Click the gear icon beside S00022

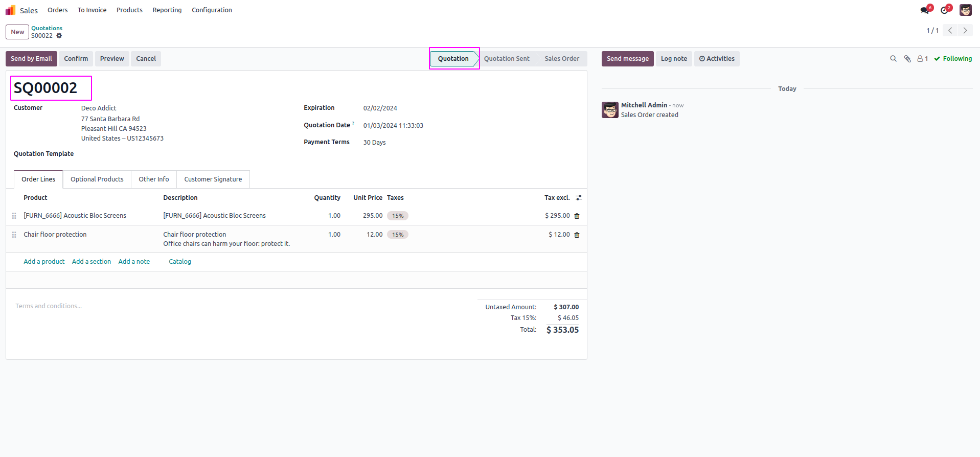59,36
